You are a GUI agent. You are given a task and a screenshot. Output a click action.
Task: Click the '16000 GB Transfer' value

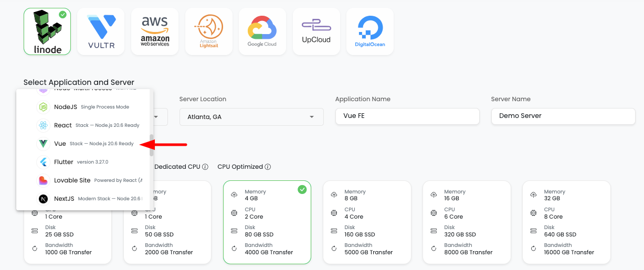(569, 252)
